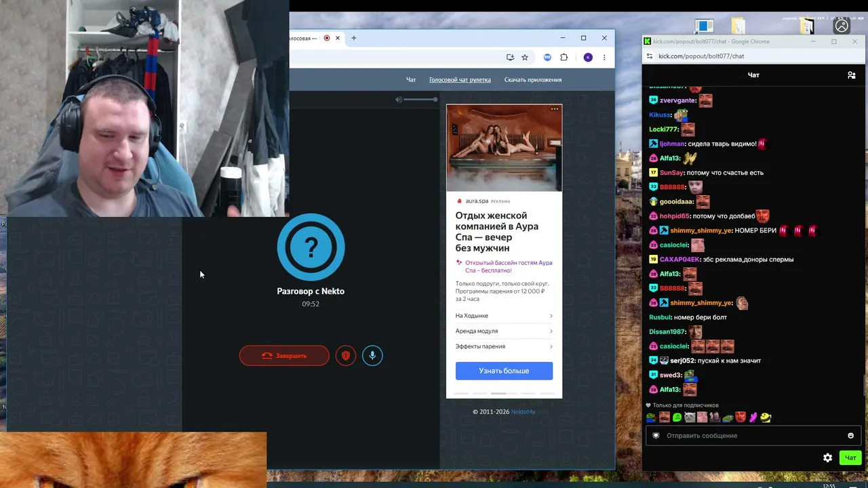Click the Kick logo in the chat window title
The width and height of the screenshot is (868, 488).
point(648,41)
